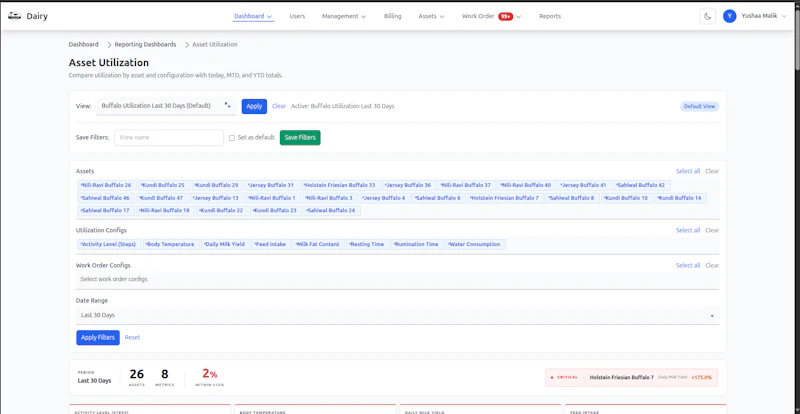Click the Reporting Dashboards breadcrumb

pos(145,44)
